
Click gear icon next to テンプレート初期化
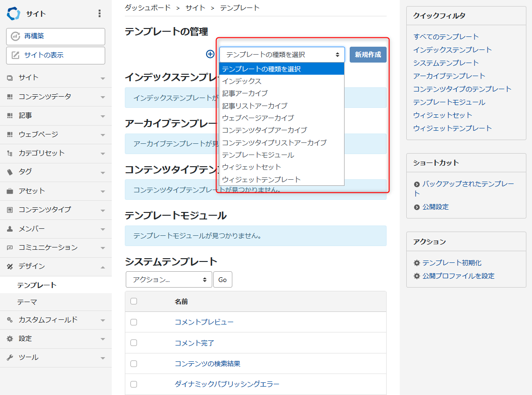click(x=417, y=263)
